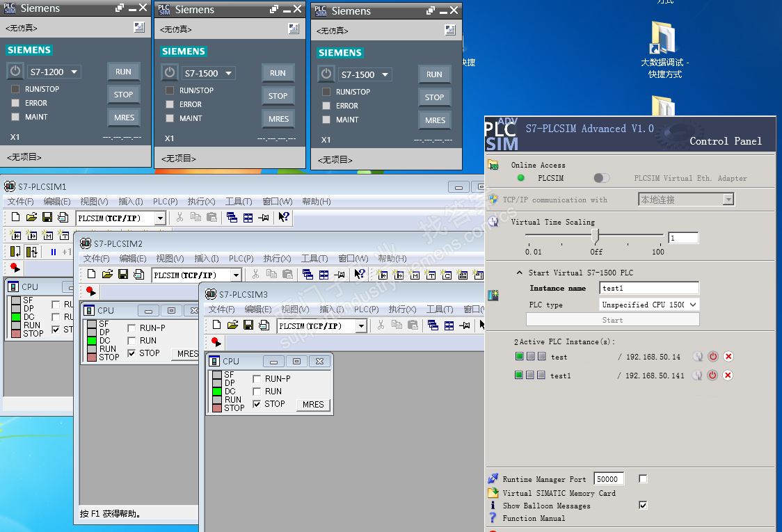Click the record/playback icon in S7-PLCSIM2
Screen dimensions: 782x532
point(90,291)
